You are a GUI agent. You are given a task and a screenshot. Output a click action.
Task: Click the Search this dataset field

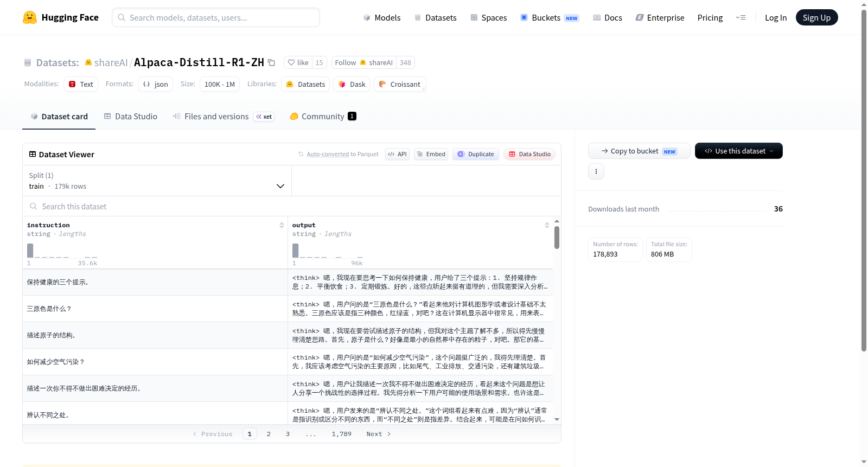[x=292, y=206]
